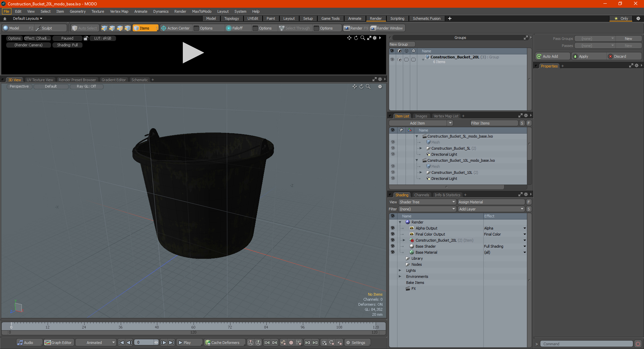Click the 3D viewport pan-move icon
The width and height of the screenshot is (644, 349).
coord(355,87)
